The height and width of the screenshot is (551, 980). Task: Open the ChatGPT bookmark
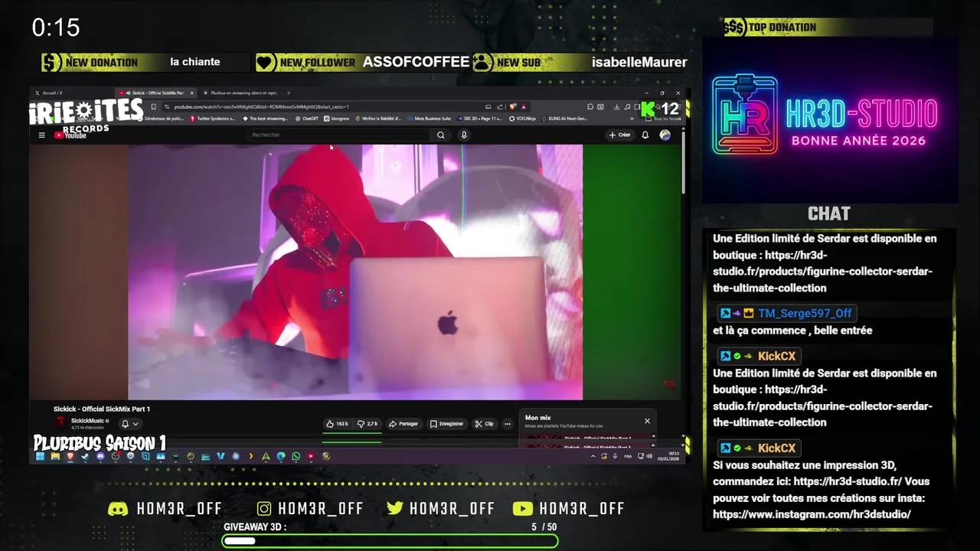coord(306,119)
